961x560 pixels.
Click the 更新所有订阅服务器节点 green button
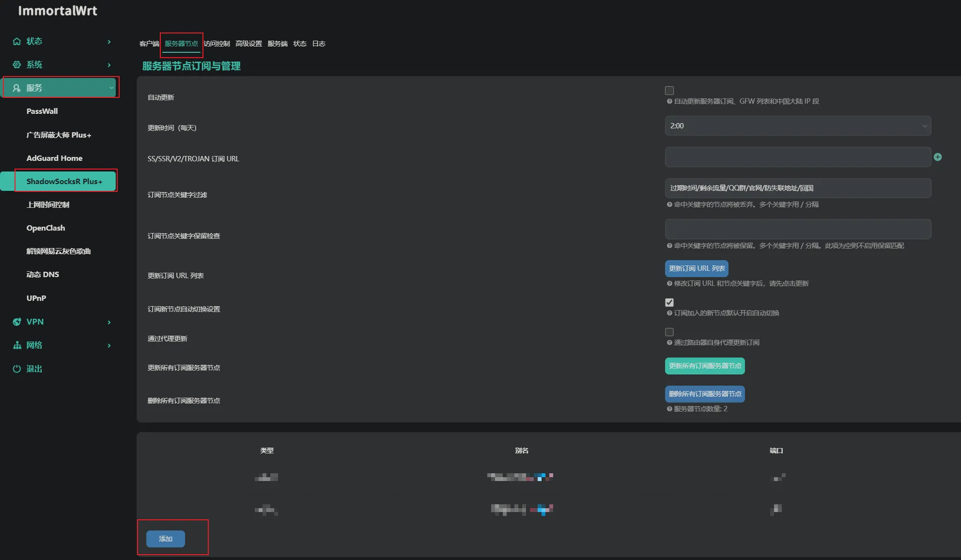(x=704, y=366)
